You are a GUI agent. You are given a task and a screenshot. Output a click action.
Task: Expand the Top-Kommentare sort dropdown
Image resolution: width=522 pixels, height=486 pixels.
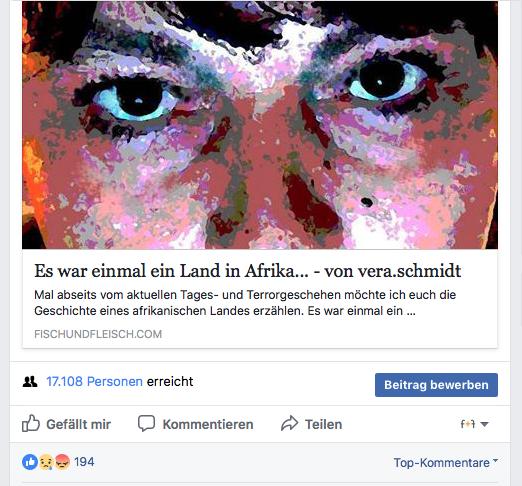(445, 463)
